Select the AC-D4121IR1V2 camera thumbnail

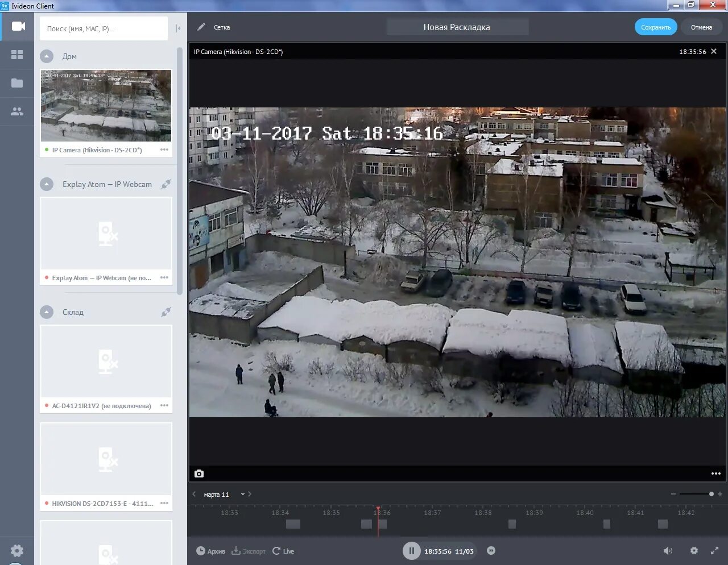[x=106, y=362]
